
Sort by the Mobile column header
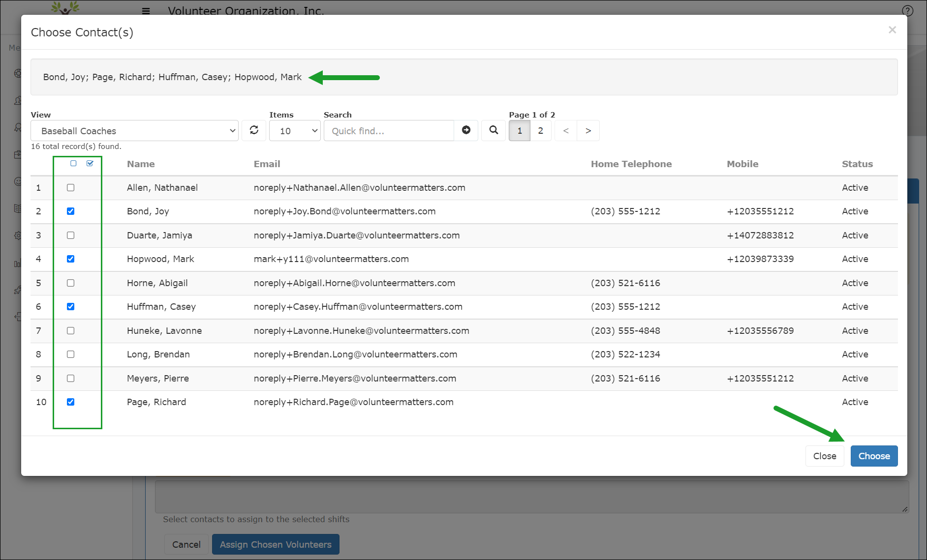742,164
